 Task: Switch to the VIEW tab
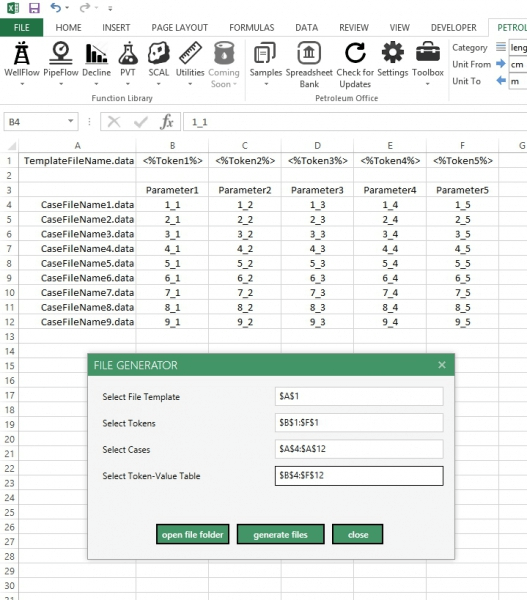point(399,28)
